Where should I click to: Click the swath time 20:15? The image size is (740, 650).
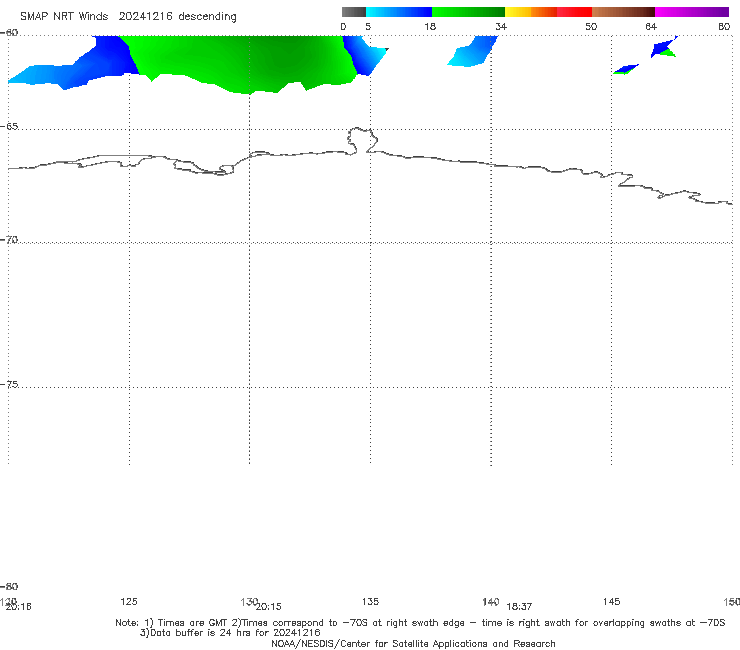[x=269, y=607]
